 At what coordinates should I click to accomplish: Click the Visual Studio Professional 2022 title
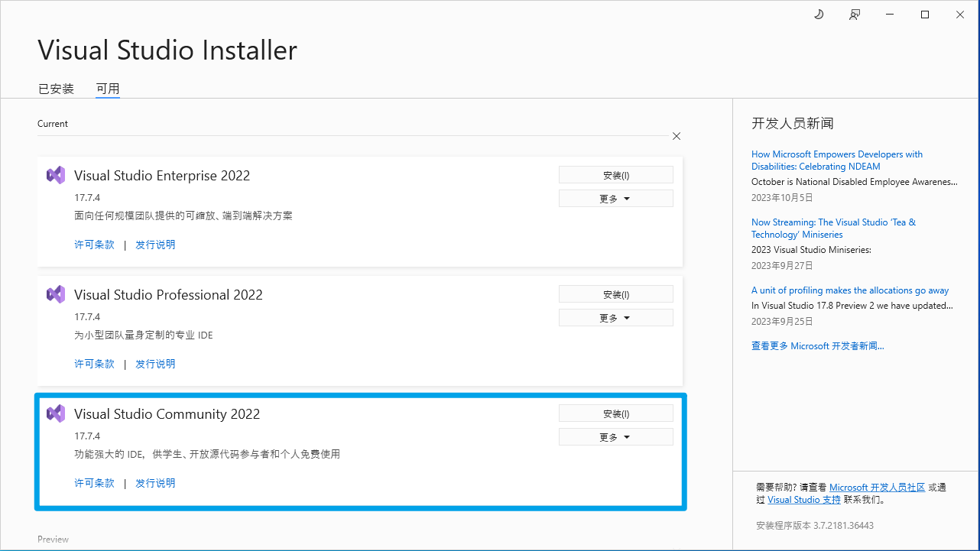pyautogui.click(x=168, y=295)
